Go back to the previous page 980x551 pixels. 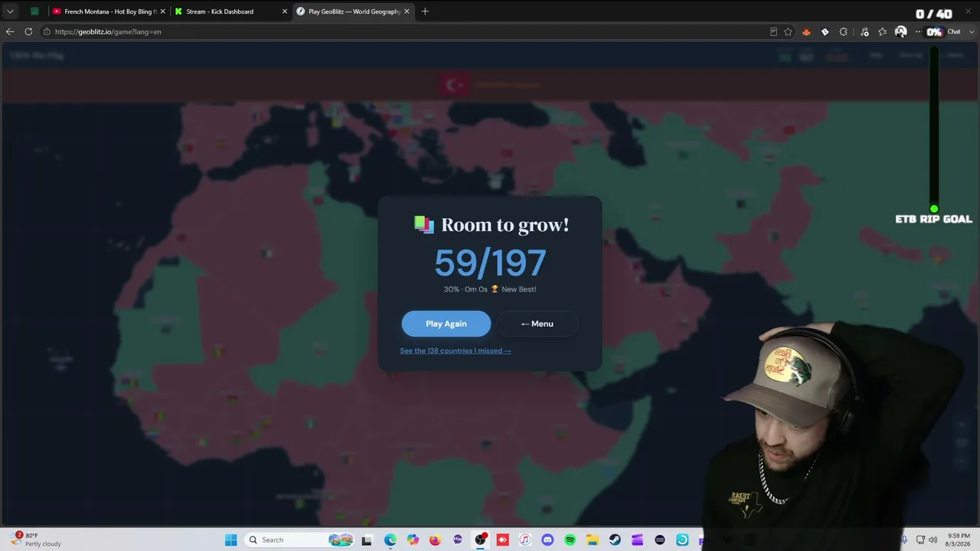(10, 31)
